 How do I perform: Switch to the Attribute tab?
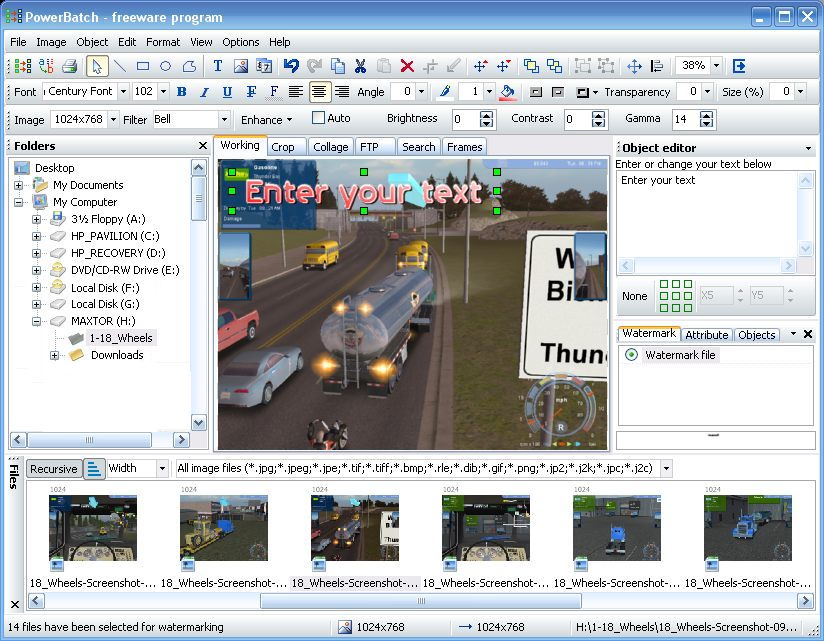click(706, 335)
